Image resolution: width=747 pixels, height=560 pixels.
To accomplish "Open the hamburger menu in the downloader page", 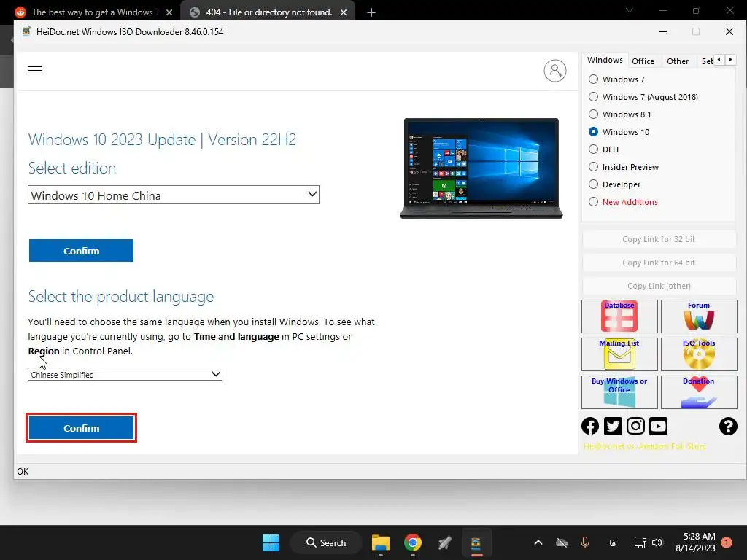I will pos(35,71).
